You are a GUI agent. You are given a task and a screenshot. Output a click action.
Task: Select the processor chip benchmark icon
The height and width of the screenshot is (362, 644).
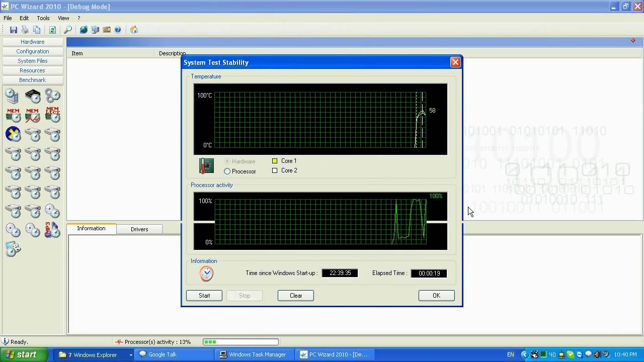point(33,96)
